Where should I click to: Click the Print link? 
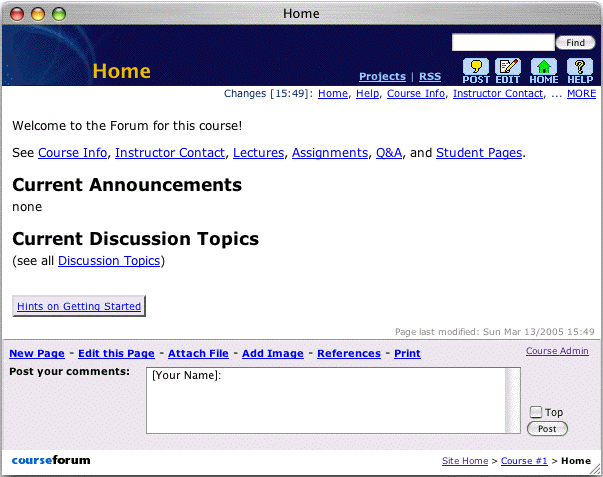[x=407, y=354]
